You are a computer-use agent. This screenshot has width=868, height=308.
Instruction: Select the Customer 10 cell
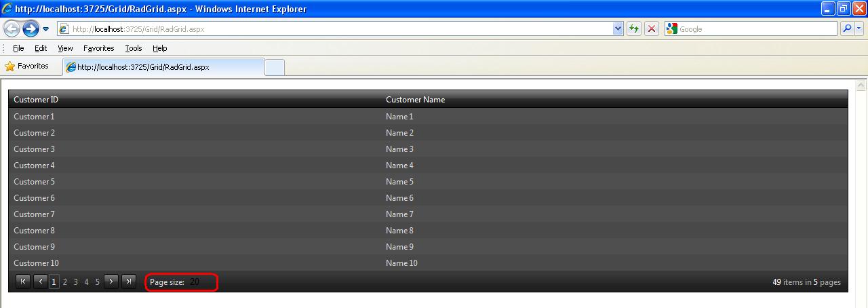coord(195,263)
